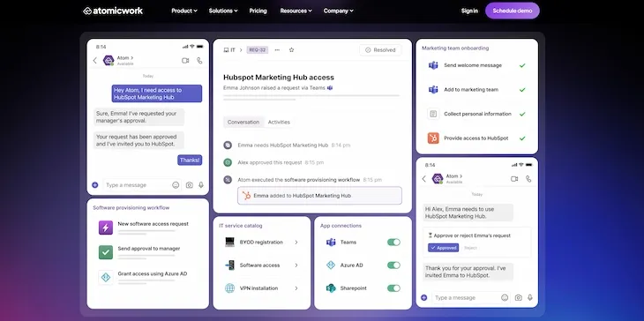
Task: Click the Resolved status button
Action: [380, 50]
